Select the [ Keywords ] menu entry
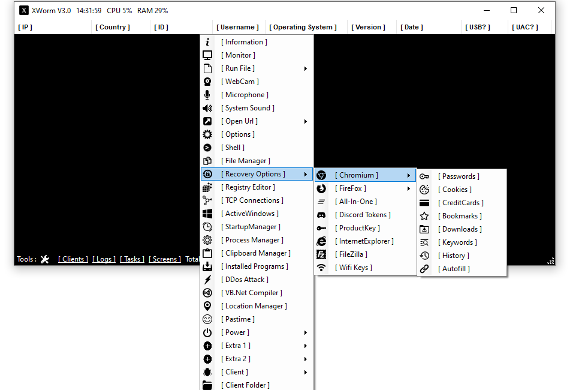The image size is (588, 390). tap(462, 242)
